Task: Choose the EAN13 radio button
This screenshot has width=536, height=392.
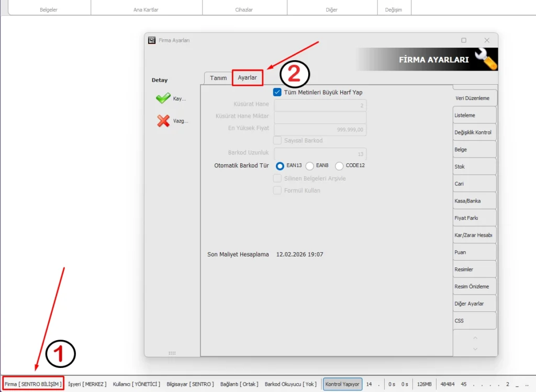Action: click(x=280, y=166)
